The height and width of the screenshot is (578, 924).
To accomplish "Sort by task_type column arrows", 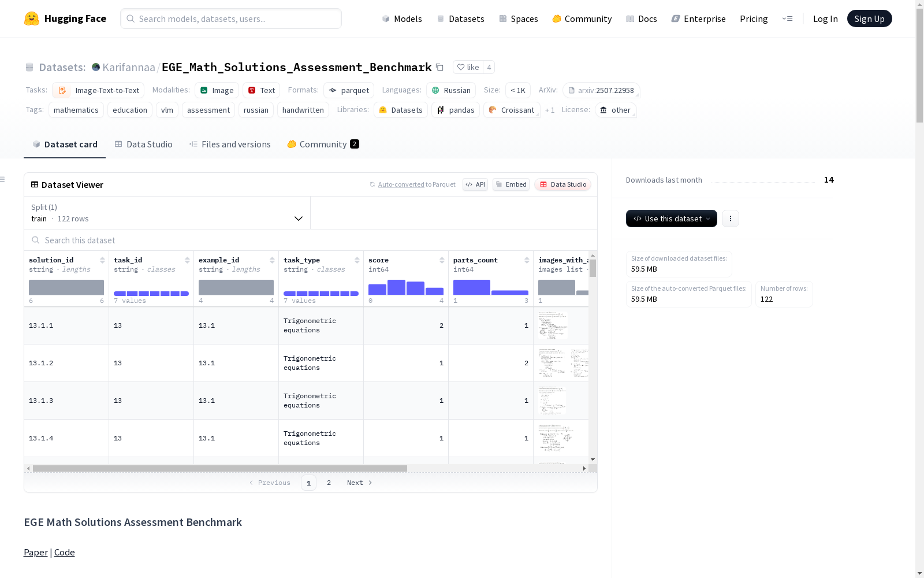I will (357, 260).
